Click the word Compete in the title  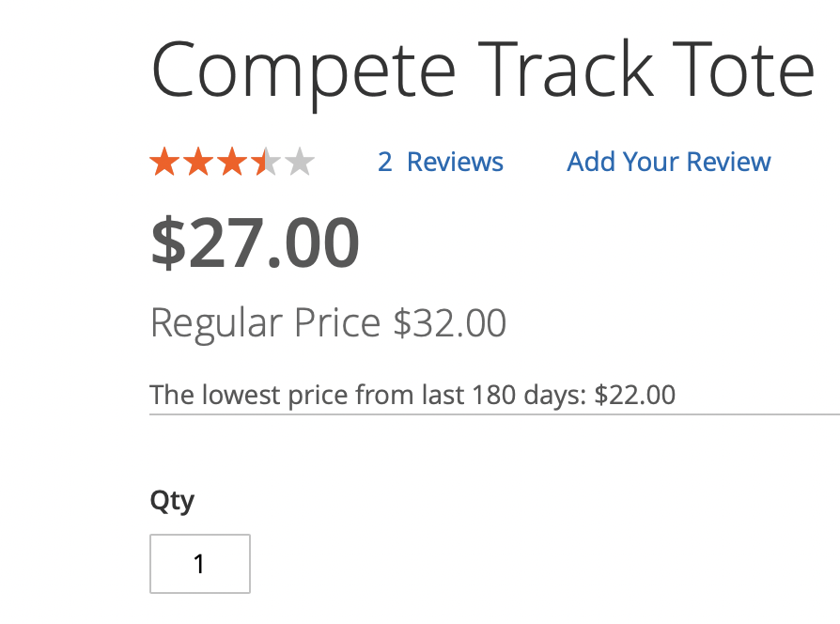click(303, 70)
